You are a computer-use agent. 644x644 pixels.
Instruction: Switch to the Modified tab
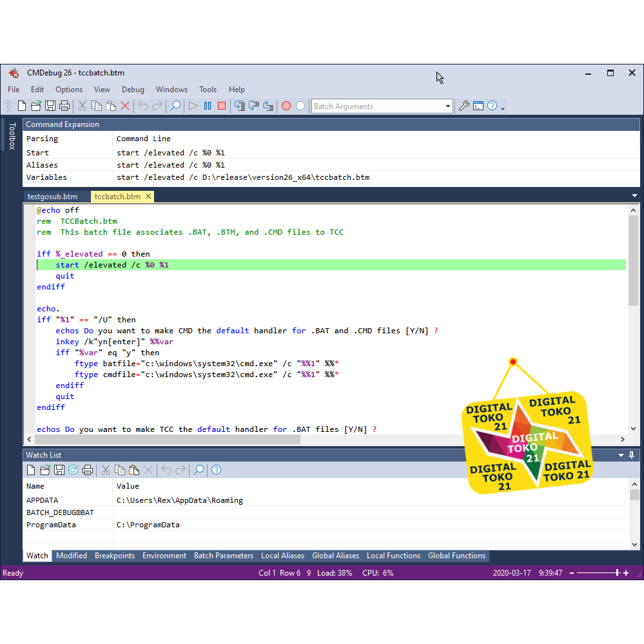(72, 556)
